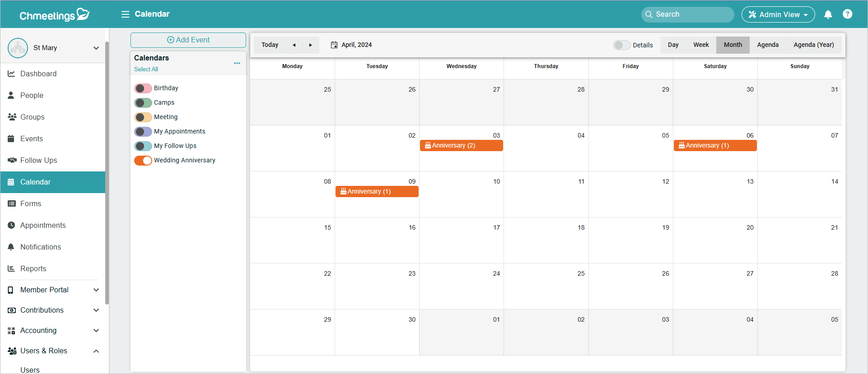Viewport: 868px width, 374px height.
Task: Toggle the My Appointments calendar switch
Action: tap(143, 132)
